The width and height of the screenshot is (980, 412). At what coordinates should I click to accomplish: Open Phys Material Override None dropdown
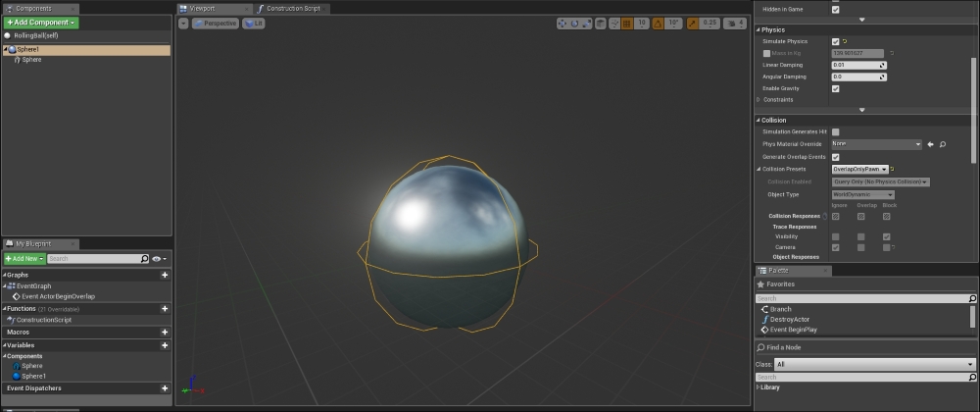pyautogui.click(x=877, y=144)
